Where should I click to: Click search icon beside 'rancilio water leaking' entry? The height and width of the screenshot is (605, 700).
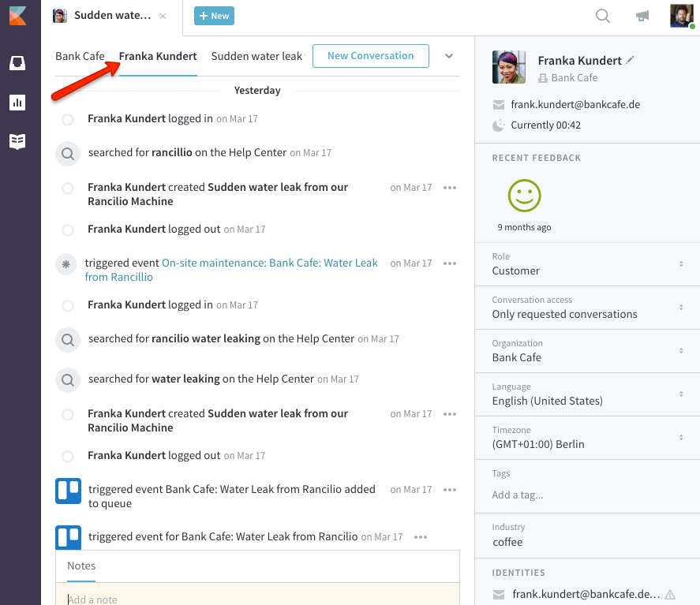(68, 340)
